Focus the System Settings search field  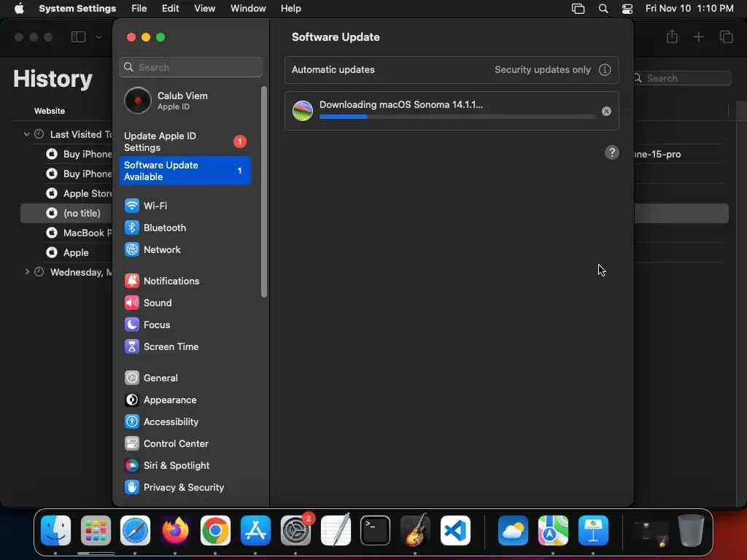pyautogui.click(x=190, y=67)
